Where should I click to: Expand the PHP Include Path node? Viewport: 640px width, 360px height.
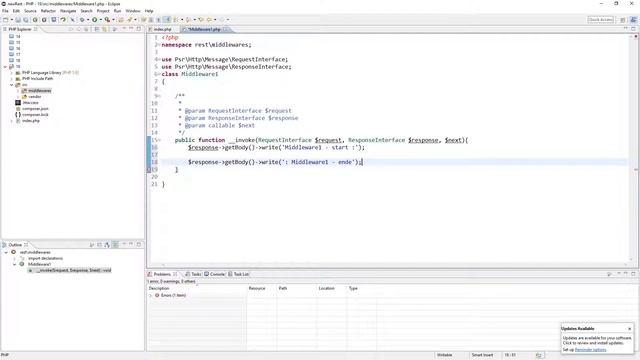click(11, 78)
